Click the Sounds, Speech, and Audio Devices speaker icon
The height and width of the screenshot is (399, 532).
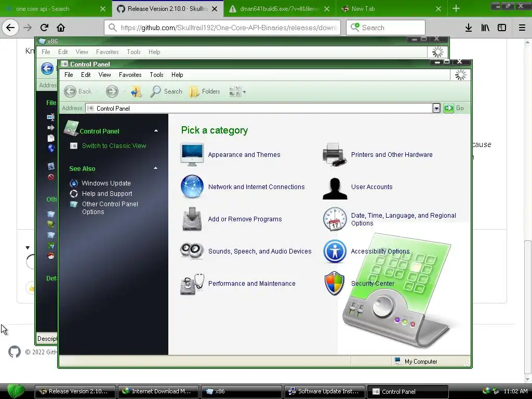192,251
